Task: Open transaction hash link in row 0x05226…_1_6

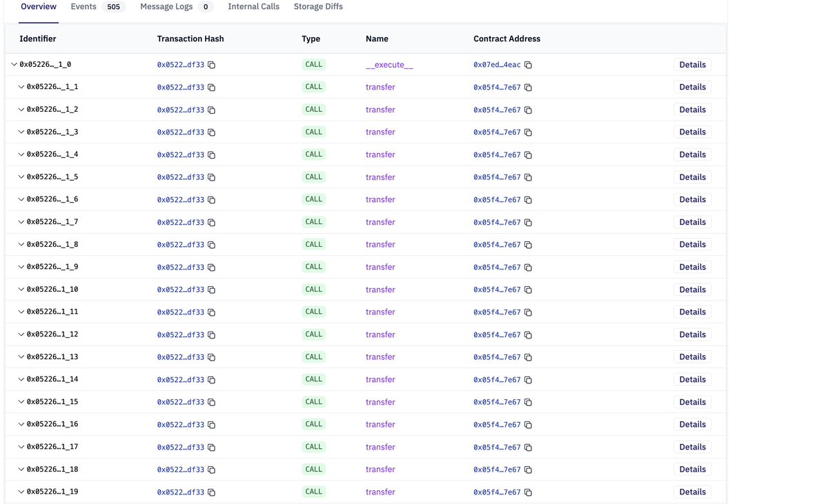Action: (181, 200)
